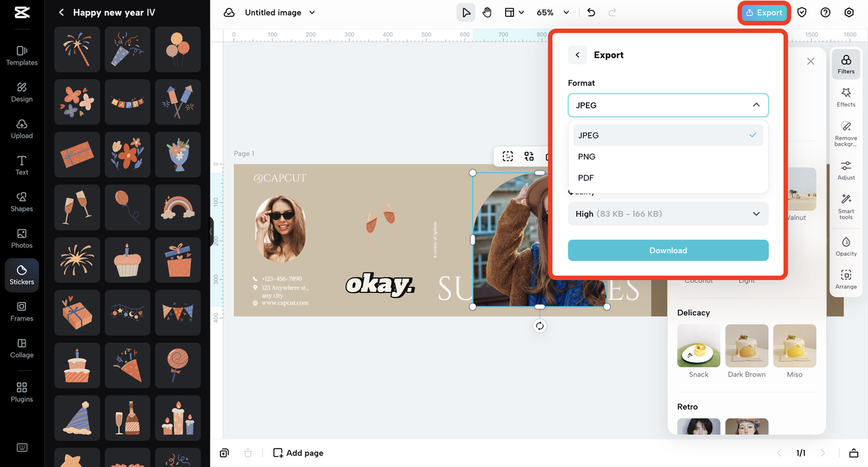Select the rainbow sticker

tap(178, 207)
